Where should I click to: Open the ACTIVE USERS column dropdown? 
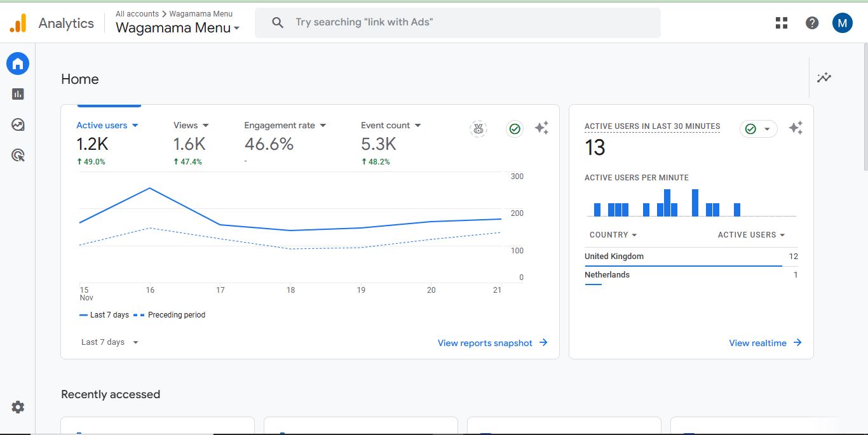(x=752, y=235)
